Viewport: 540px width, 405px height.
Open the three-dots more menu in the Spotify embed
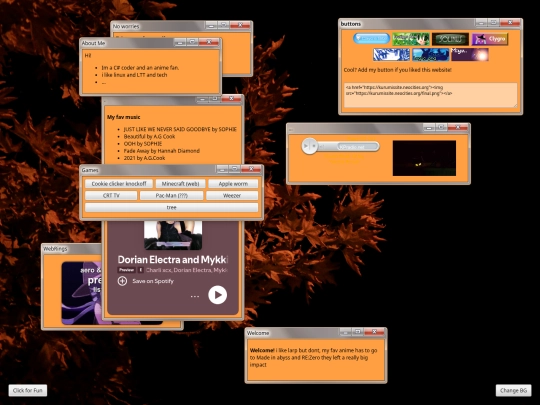[195, 296]
